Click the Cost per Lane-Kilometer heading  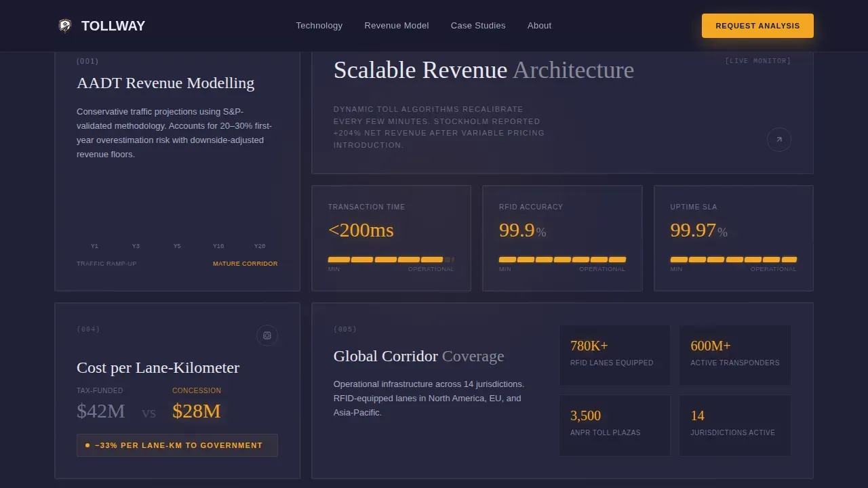[x=158, y=368]
